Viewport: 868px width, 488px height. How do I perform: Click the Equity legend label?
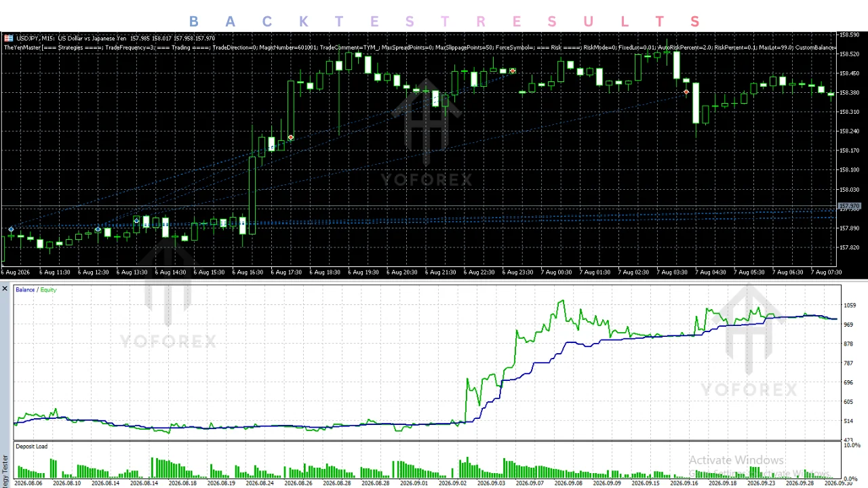(48, 290)
